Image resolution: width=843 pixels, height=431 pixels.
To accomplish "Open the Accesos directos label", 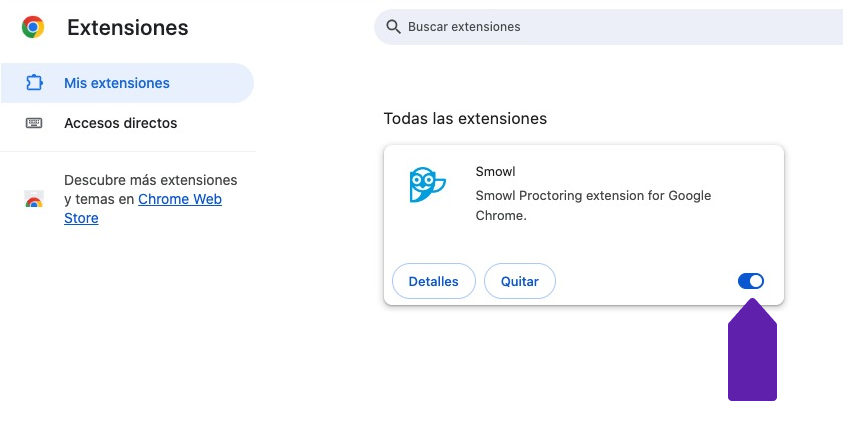I will click(120, 123).
